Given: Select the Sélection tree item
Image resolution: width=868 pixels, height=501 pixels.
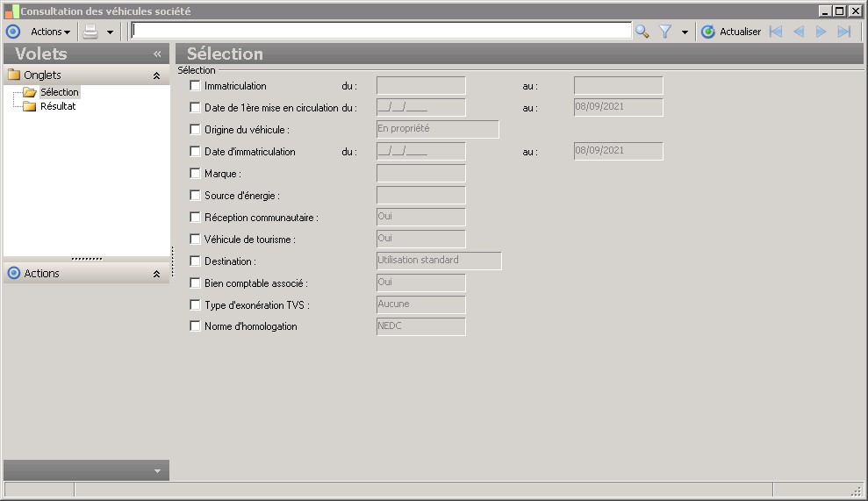Looking at the screenshot, I should click(59, 92).
